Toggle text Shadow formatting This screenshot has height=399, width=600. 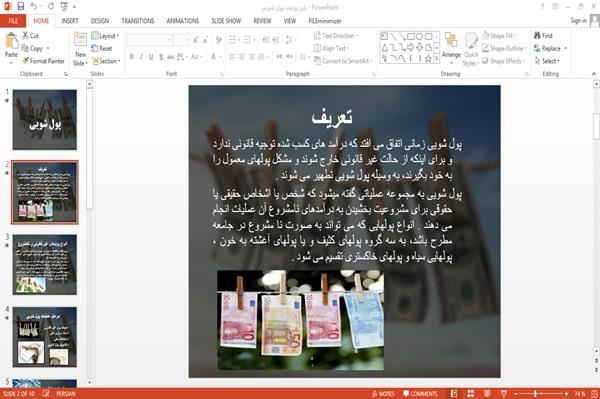(161, 57)
